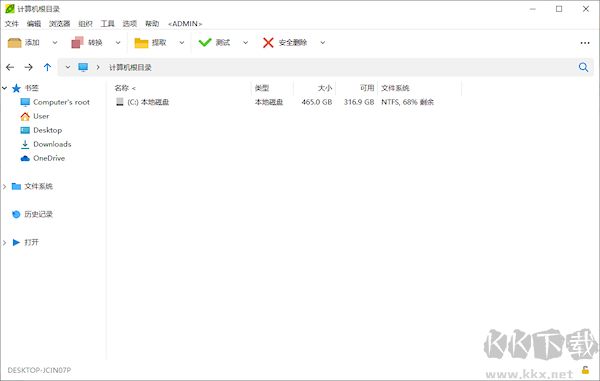
Task: Click the 计算机根目录 breadcrumb in address bar
Action: (x=130, y=67)
